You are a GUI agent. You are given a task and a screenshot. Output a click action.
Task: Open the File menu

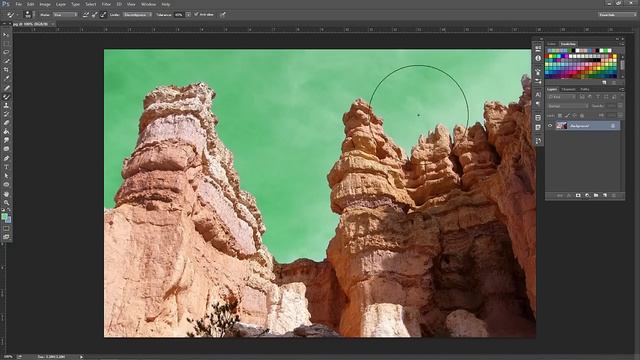point(19,4)
